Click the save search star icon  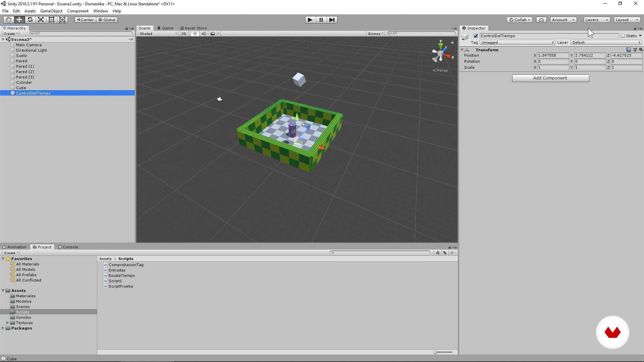coord(452,253)
